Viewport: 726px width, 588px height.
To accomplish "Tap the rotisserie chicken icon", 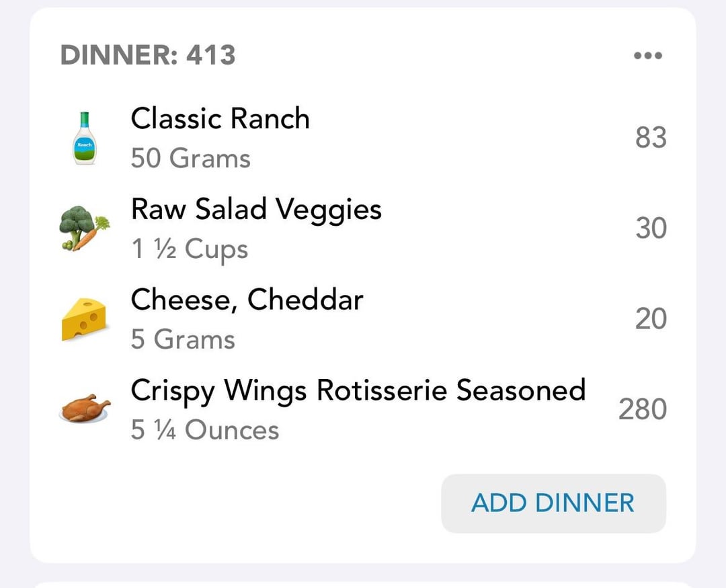I will tap(85, 409).
